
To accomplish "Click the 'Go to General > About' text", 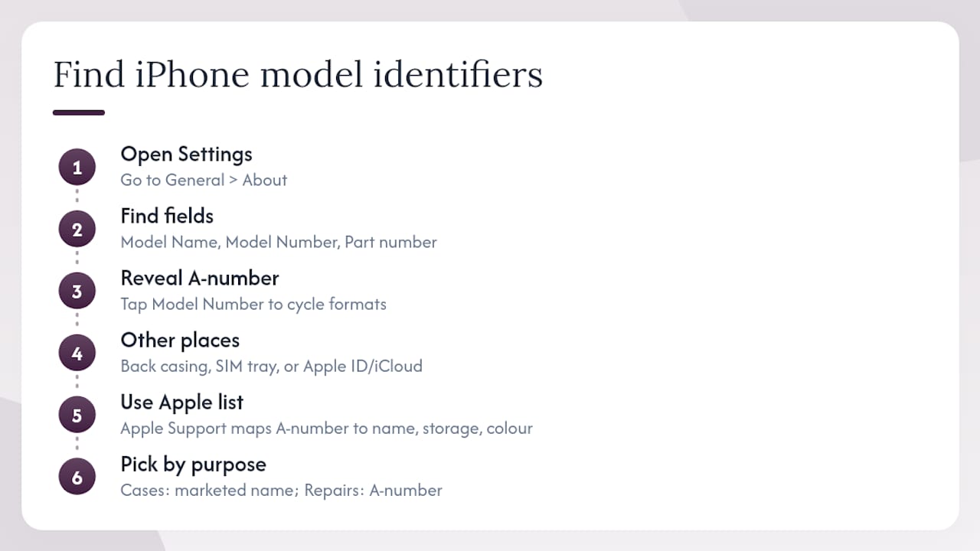I will pyautogui.click(x=204, y=181).
